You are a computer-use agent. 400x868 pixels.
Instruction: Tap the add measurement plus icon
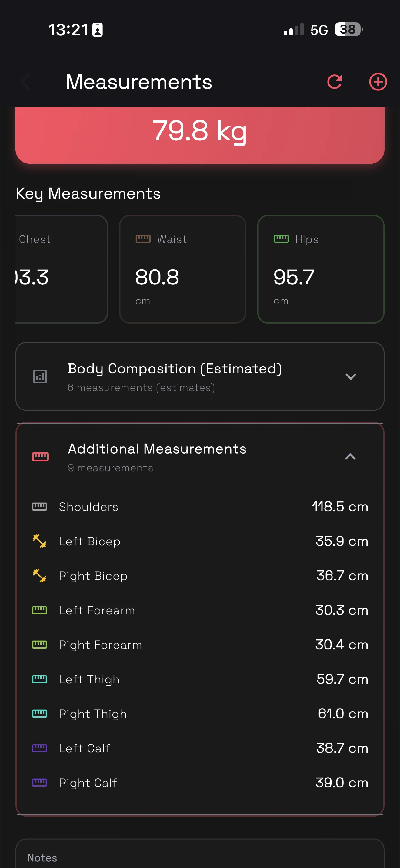point(378,82)
